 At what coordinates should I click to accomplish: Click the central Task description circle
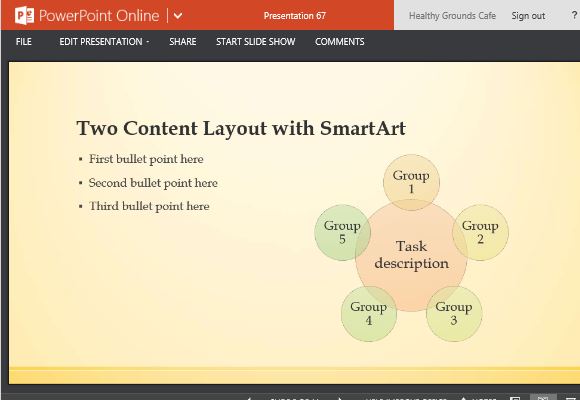click(411, 255)
